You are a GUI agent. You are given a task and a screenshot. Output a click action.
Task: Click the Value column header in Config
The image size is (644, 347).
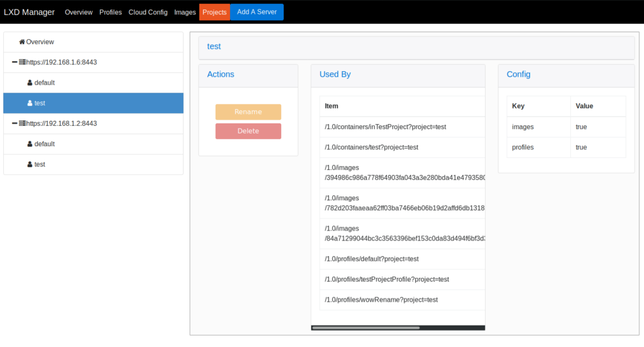598,106
